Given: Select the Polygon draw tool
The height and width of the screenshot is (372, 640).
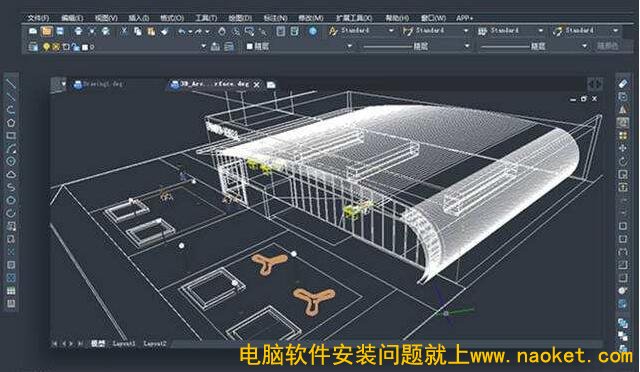Looking at the screenshot, I should point(11,122).
